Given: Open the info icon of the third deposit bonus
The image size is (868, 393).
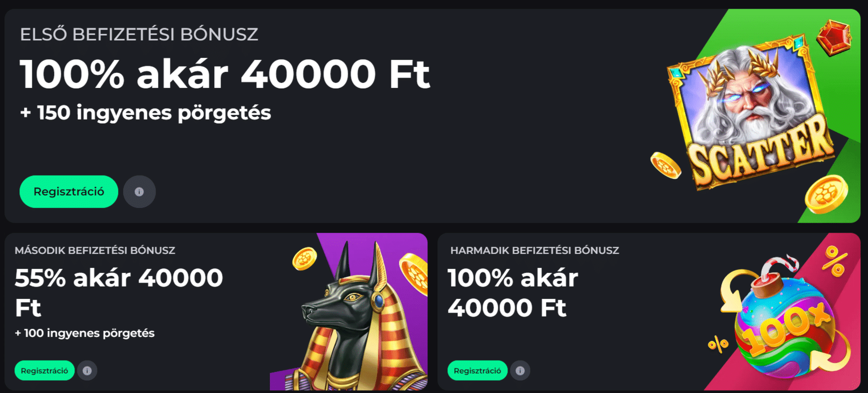Looking at the screenshot, I should coord(520,370).
